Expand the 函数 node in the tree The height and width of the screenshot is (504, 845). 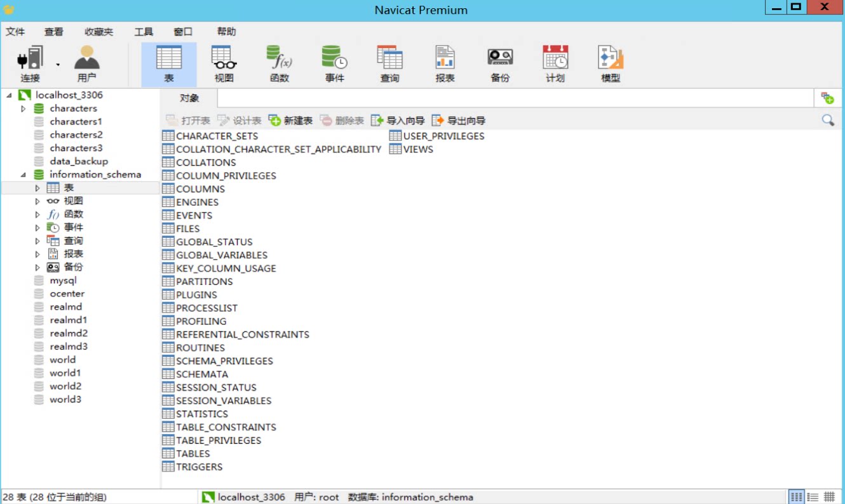tap(37, 215)
